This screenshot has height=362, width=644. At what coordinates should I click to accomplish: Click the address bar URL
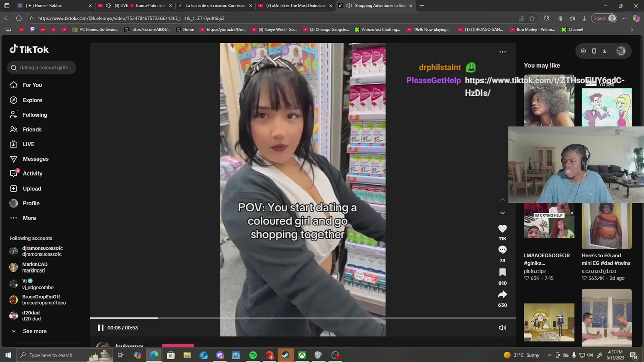(131, 18)
